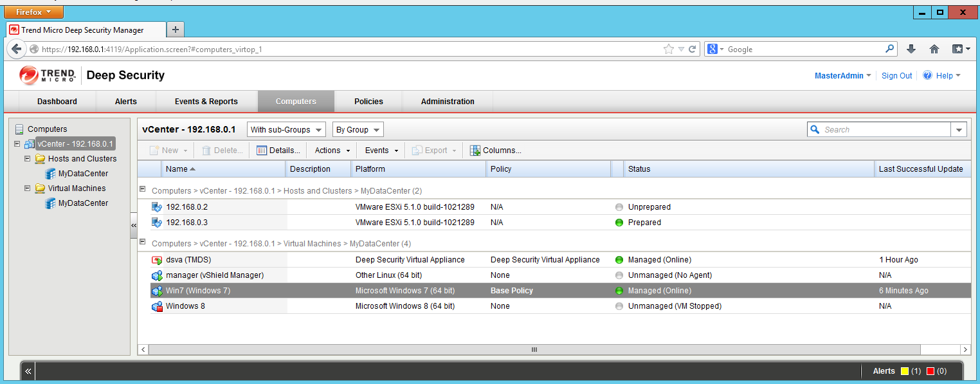Collapse the left navigation pane
This screenshot has height=384, width=980.
134,226
